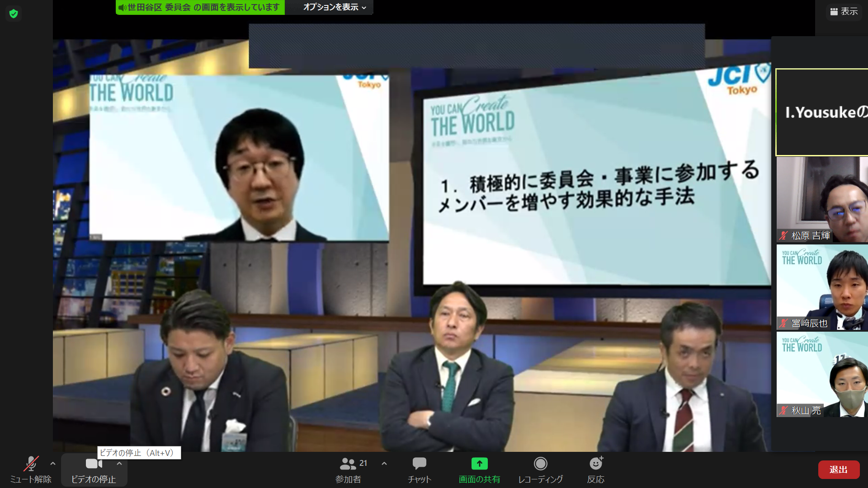Viewport: 868px width, 488px height.
Task: Open reactions (反応) smiley icon
Action: coord(596,464)
